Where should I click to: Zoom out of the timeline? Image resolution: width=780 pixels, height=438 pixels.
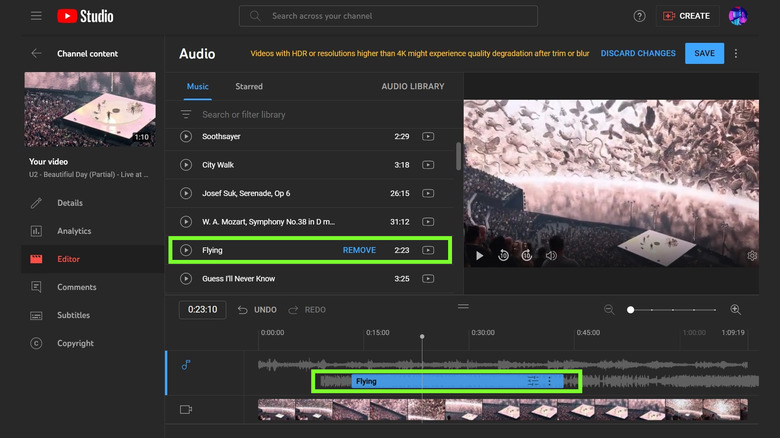tap(609, 310)
